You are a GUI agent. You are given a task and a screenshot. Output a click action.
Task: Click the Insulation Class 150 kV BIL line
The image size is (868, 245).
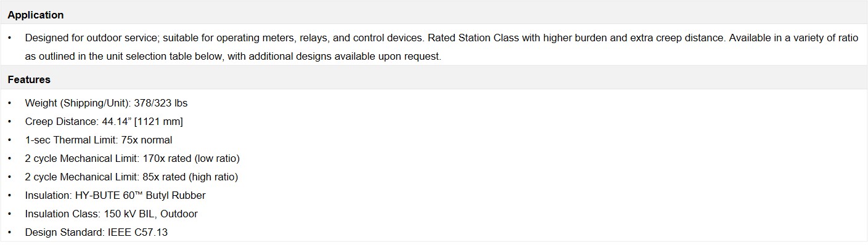click(111, 214)
